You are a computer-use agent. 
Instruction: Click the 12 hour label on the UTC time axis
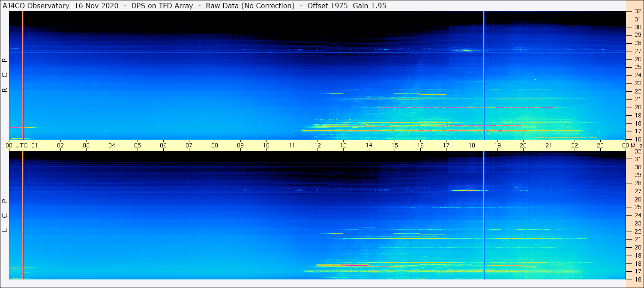318,145
